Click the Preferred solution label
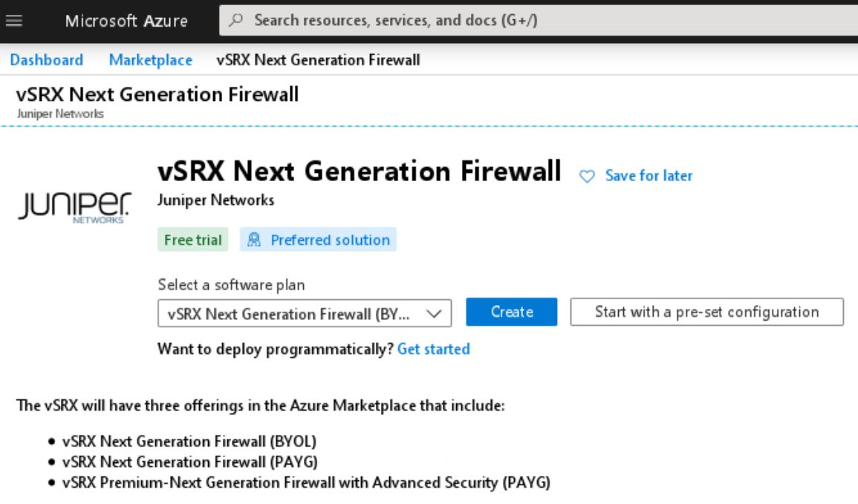 point(330,240)
